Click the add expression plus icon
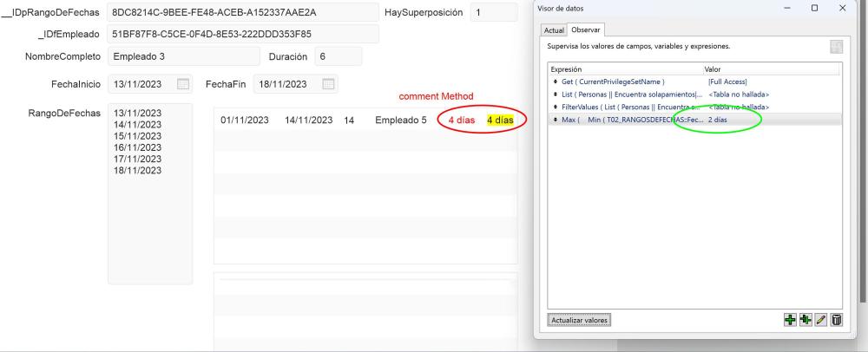Viewport: 868px width, 352px height. 788,320
